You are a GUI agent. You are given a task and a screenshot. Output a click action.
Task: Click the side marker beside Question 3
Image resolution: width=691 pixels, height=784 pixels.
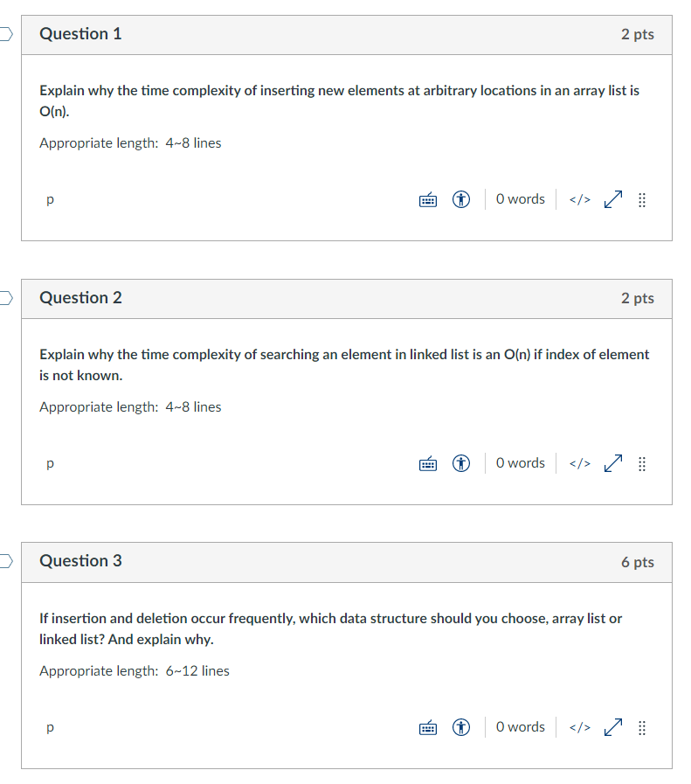click(x=3, y=562)
